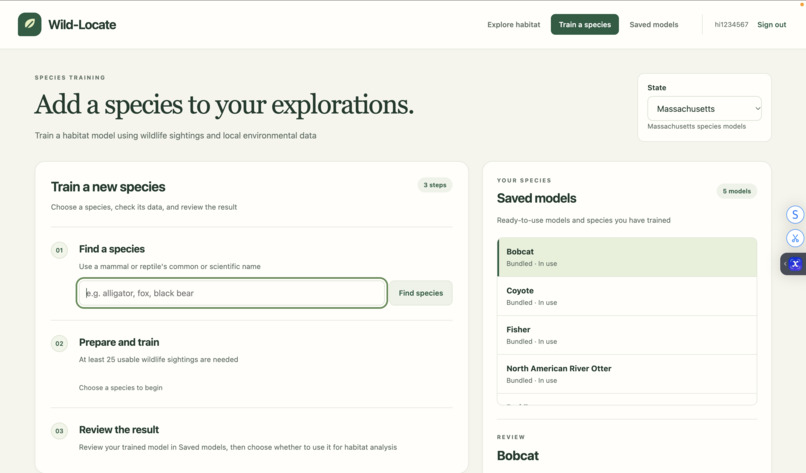Image resolution: width=806 pixels, height=473 pixels.
Task: Click the Review the result heading
Action: [119, 430]
